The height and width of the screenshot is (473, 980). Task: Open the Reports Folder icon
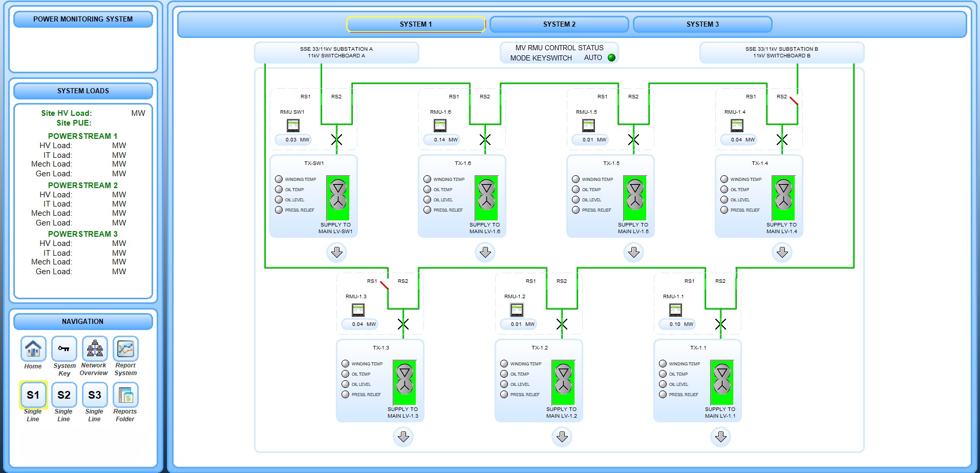(125, 395)
